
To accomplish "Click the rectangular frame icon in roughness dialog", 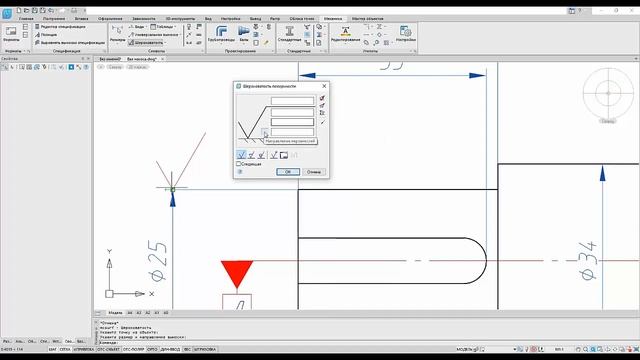I will click(284, 155).
